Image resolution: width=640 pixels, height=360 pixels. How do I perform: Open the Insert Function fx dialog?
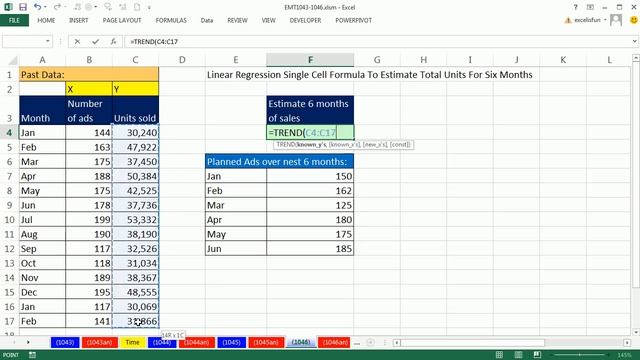113,42
